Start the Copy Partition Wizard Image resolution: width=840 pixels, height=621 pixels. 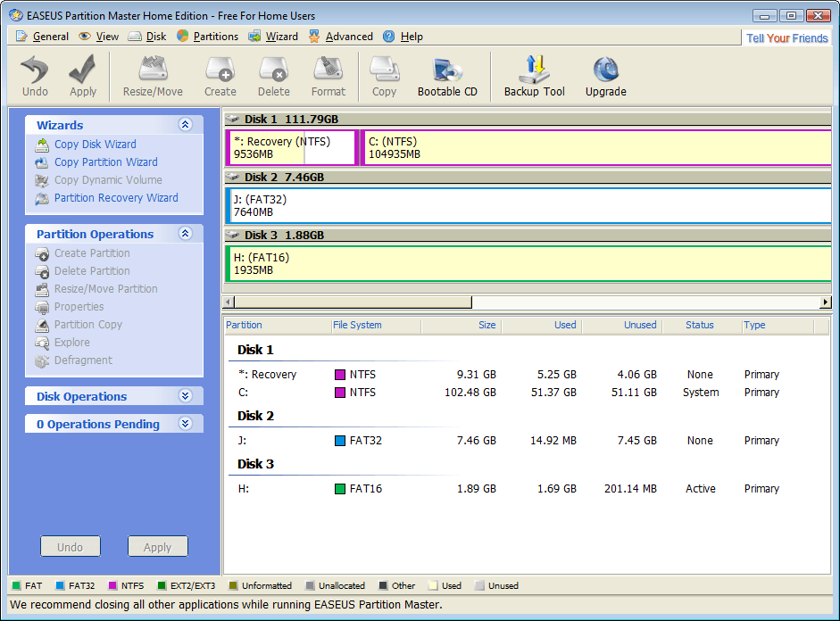pos(105,161)
